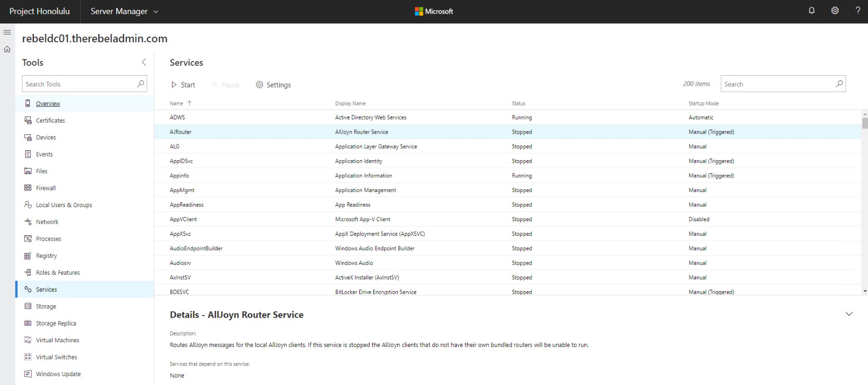Open the settings gear in top bar

(835, 10)
